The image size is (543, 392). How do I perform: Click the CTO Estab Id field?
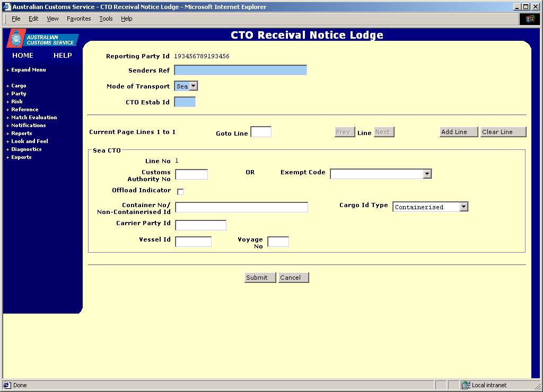[x=185, y=102]
